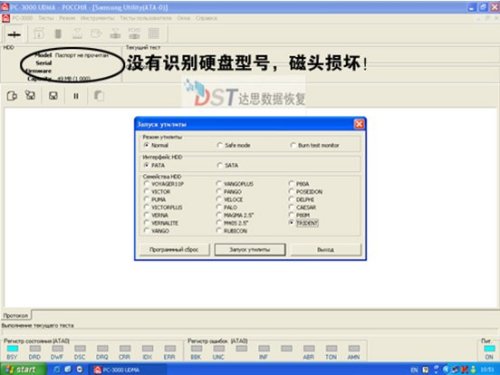Click the copy pages icon after pause
The height and width of the screenshot is (375, 500).
click(99, 96)
